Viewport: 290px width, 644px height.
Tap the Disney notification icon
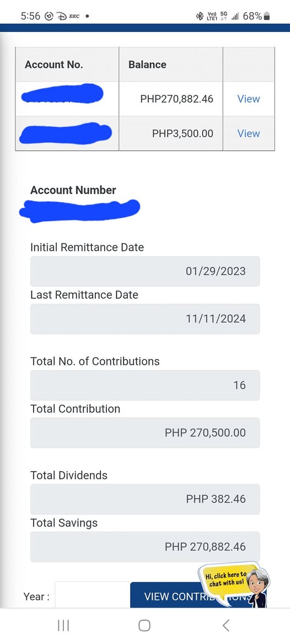pyautogui.click(x=61, y=17)
